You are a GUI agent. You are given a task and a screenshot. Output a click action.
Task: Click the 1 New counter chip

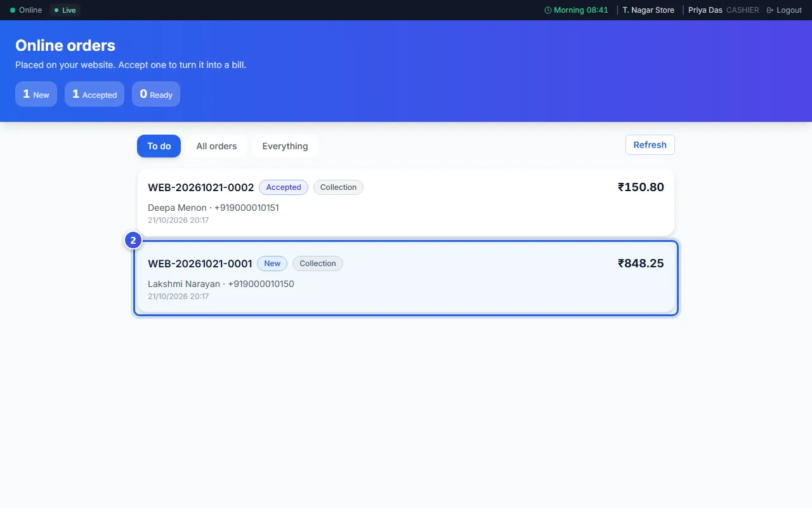(36, 94)
